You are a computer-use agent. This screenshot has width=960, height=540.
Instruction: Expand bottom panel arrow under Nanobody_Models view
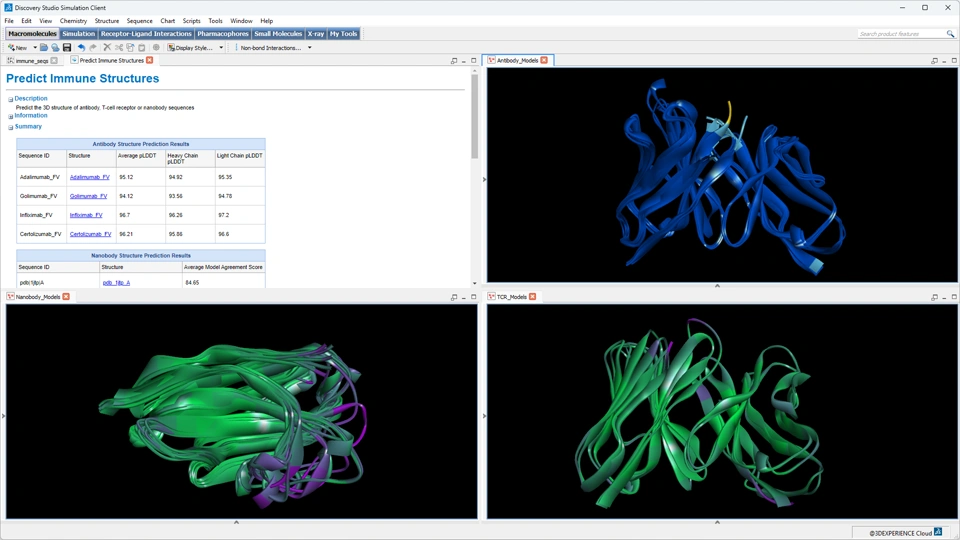pos(236,522)
